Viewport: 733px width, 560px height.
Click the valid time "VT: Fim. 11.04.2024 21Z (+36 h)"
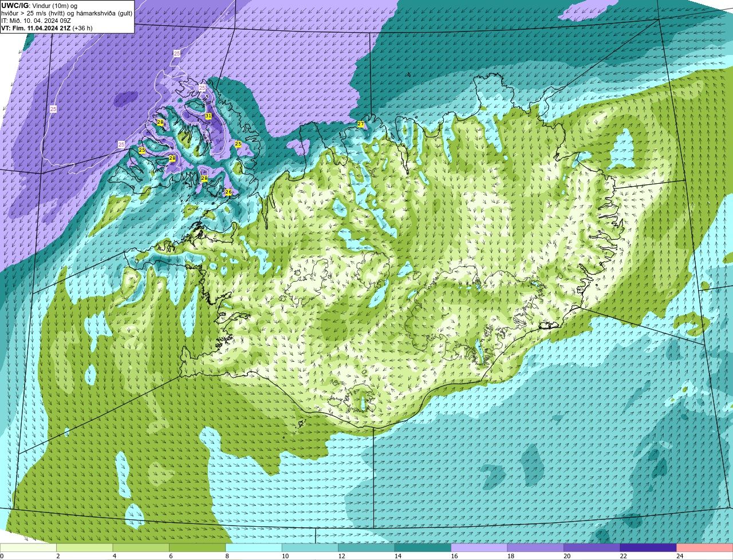tap(47, 28)
